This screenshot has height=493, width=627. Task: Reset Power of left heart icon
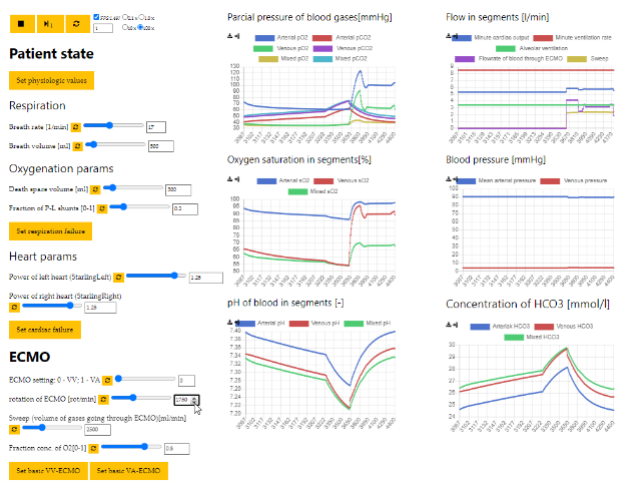pos(118,276)
